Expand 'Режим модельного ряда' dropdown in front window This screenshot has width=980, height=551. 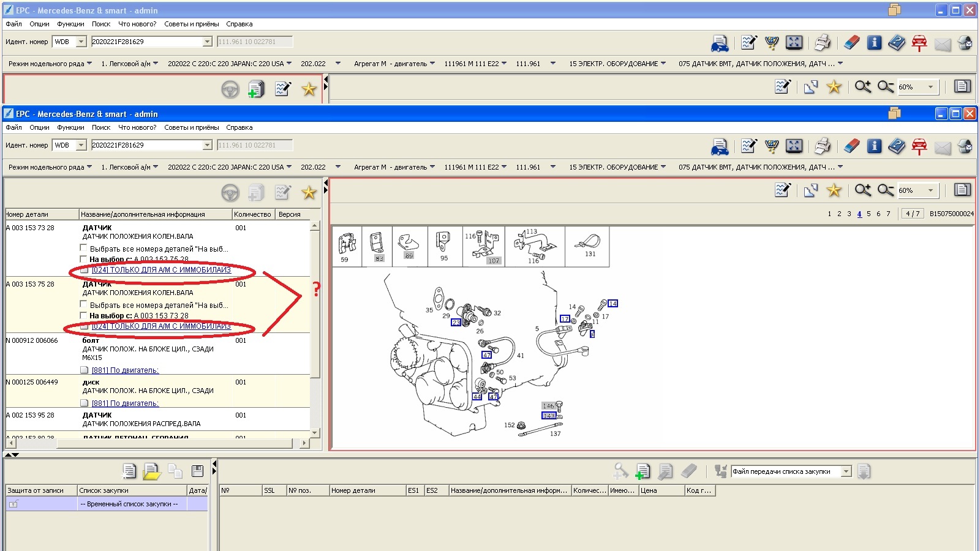(x=89, y=167)
